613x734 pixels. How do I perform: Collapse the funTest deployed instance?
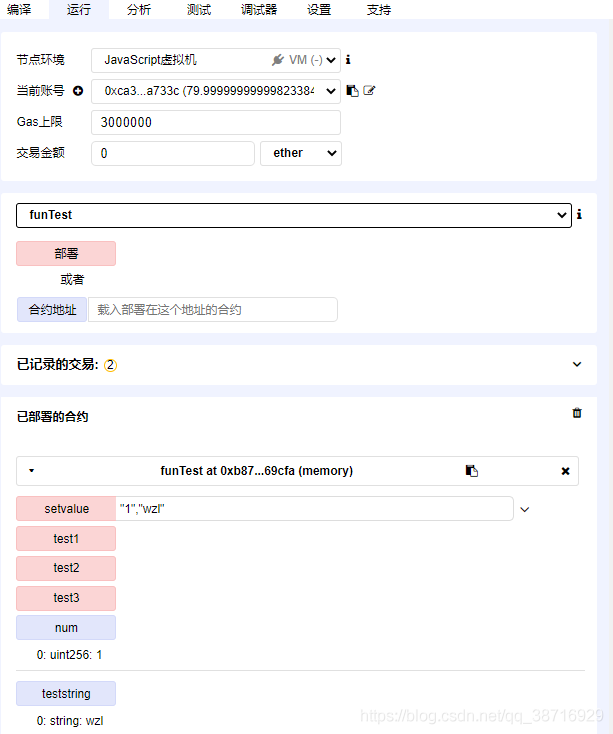click(31, 470)
